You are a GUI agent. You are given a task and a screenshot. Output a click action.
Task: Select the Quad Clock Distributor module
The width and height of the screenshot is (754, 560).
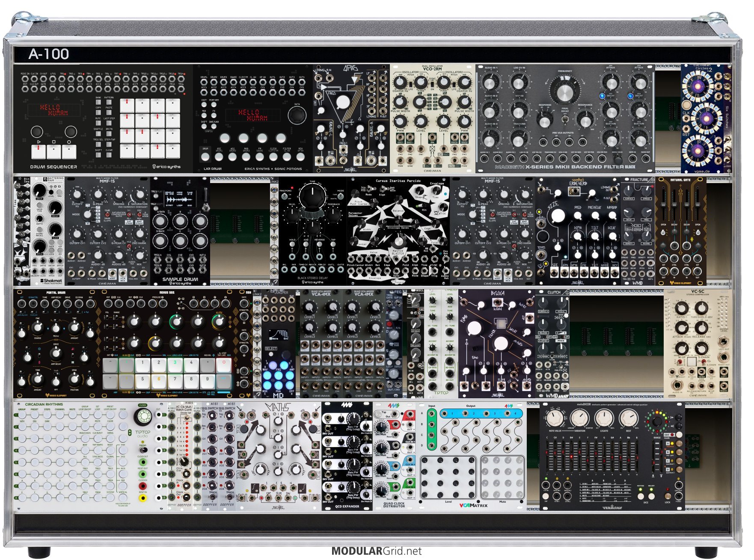394,456
